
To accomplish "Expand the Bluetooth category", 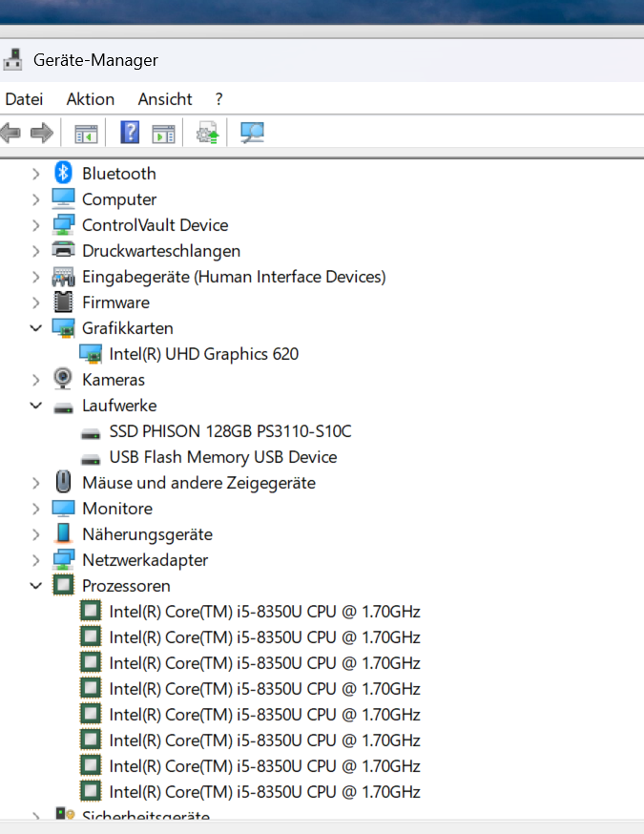I will [x=35, y=174].
